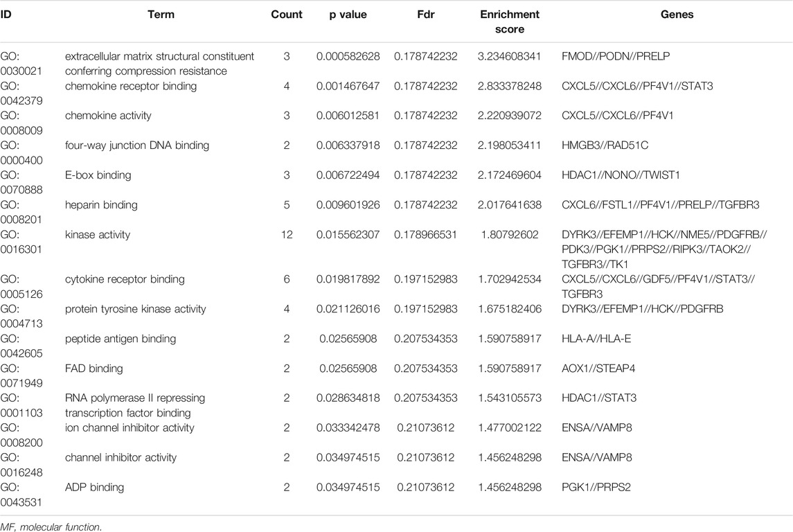Image resolution: width=793 pixels, height=532 pixels.
Task: Select ID cell GO:0005126
Action: click(x=21, y=287)
